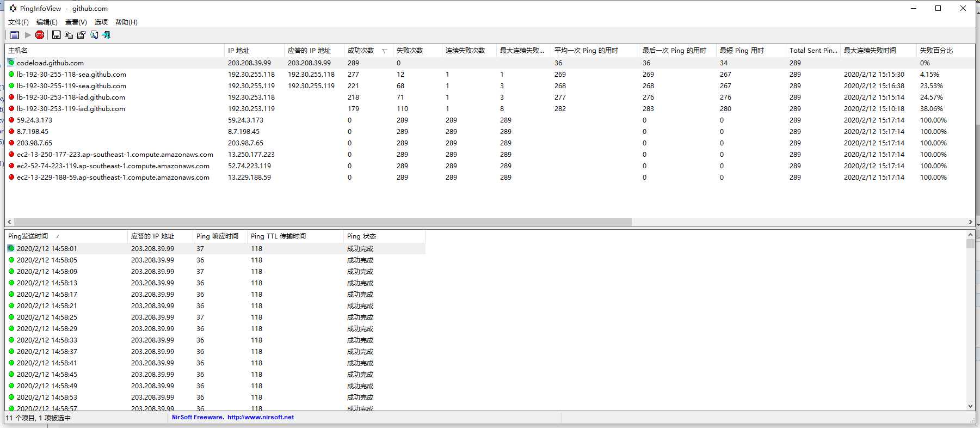Click the status icon of ping 14:58:01
980x428 pixels.
click(11, 248)
